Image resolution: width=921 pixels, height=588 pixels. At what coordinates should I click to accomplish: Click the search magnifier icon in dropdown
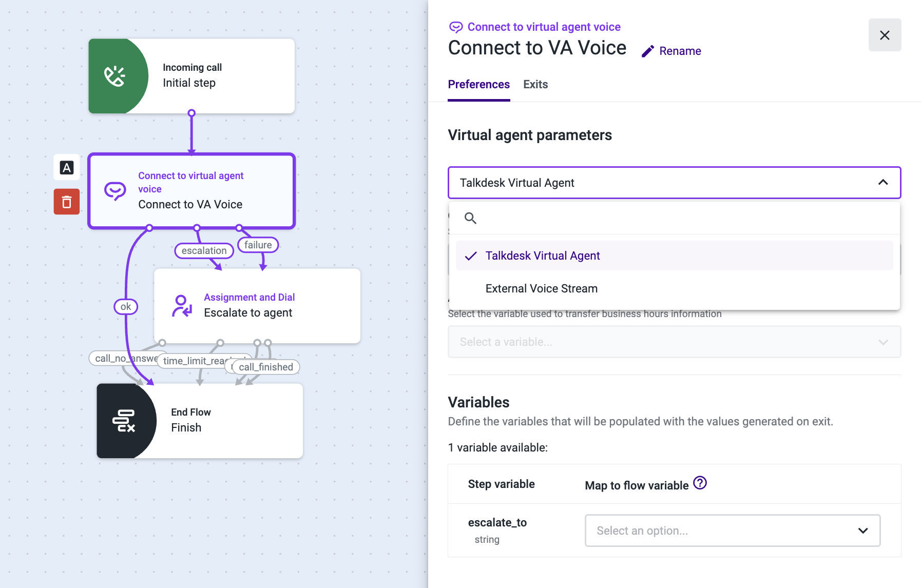click(470, 218)
